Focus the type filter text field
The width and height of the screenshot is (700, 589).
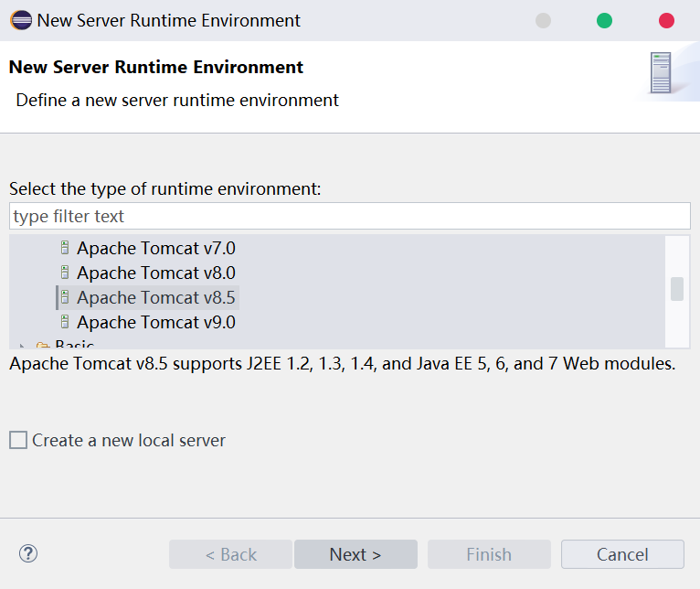click(x=350, y=216)
